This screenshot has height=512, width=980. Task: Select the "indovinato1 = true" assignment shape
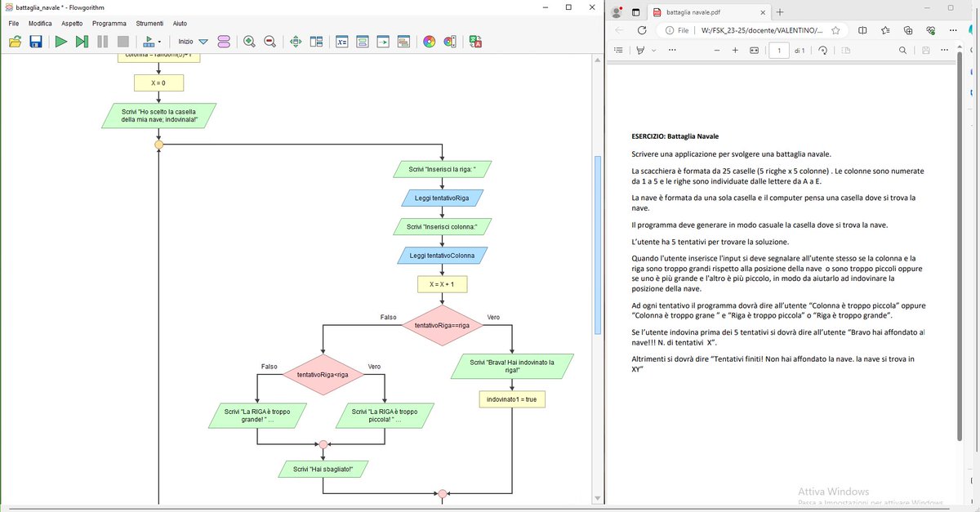coord(512,399)
